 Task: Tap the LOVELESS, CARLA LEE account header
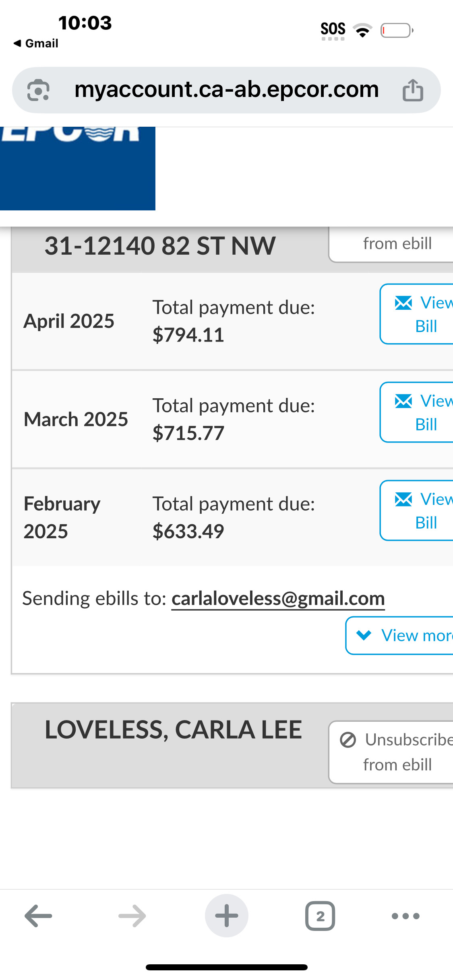(x=173, y=730)
